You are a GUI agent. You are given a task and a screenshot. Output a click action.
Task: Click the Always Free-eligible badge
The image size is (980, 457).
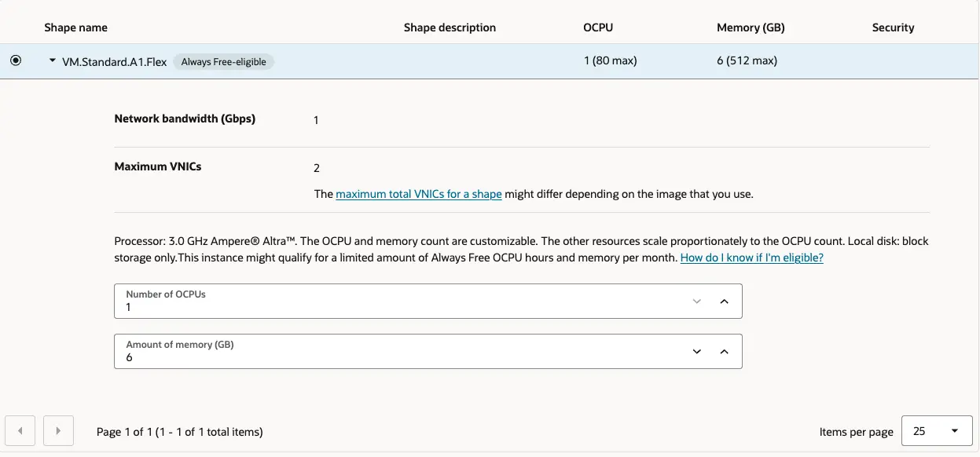(225, 60)
